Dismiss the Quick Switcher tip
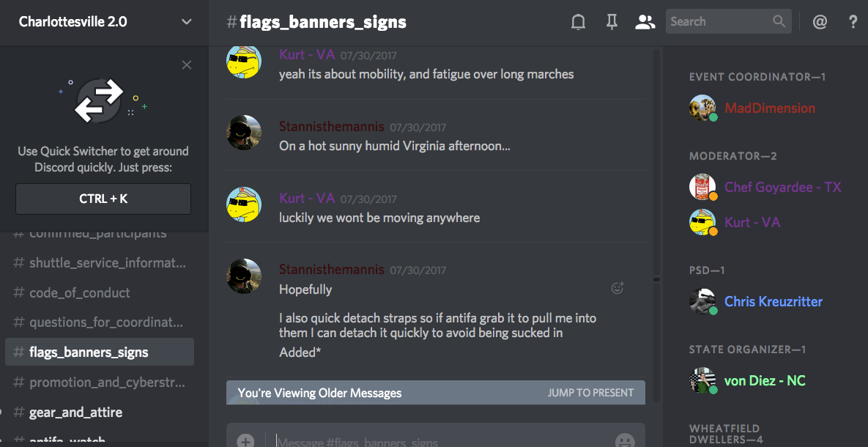The image size is (868, 447). pyautogui.click(x=187, y=64)
